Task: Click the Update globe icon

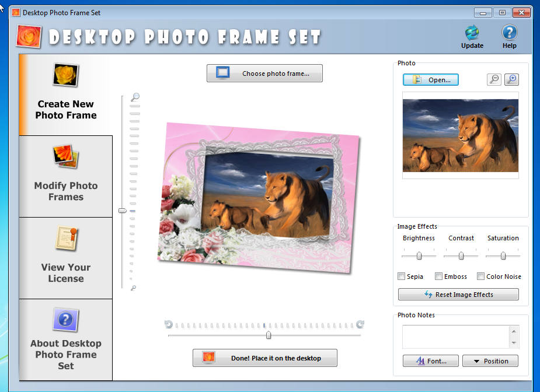Action: pyautogui.click(x=472, y=33)
